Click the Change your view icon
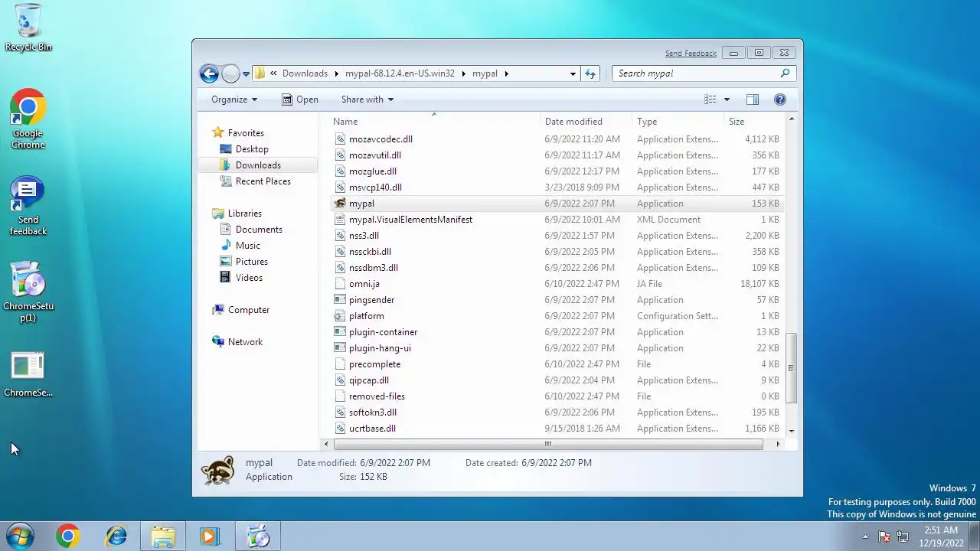The height and width of the screenshot is (551, 980). 710,99
